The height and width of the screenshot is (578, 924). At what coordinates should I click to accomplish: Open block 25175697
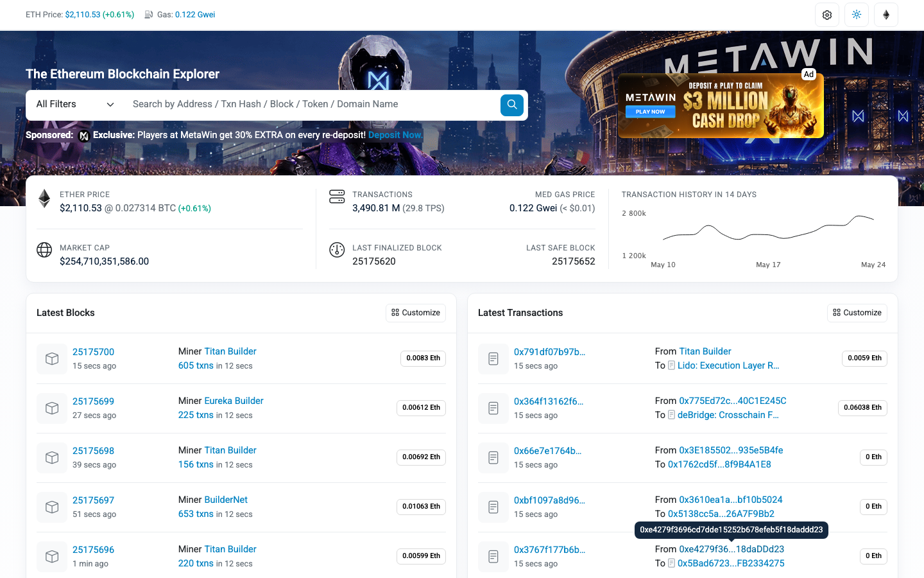point(93,500)
